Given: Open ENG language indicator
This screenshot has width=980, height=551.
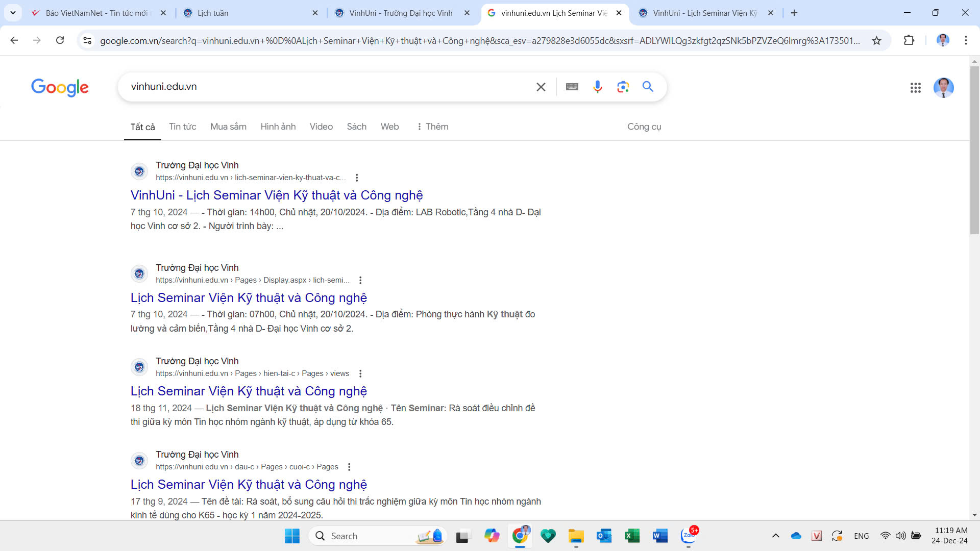Looking at the screenshot, I should (x=861, y=536).
